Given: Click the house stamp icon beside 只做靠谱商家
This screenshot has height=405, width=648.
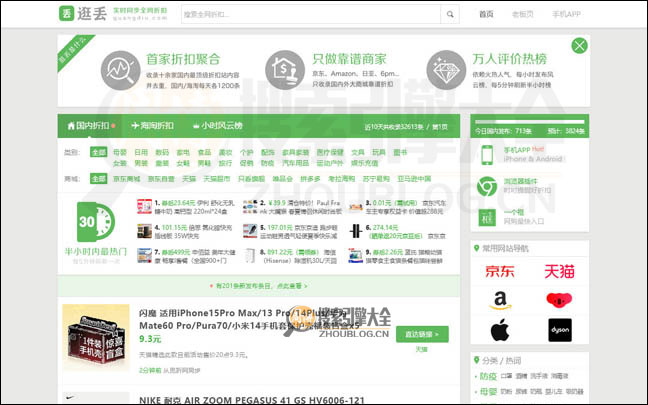Looking at the screenshot, I should click(285, 70).
